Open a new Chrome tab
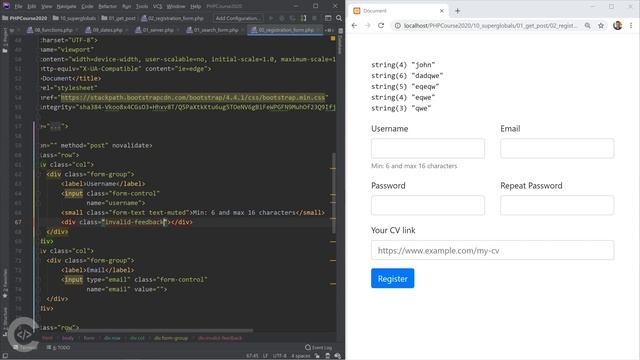640x360 pixels. (458, 11)
